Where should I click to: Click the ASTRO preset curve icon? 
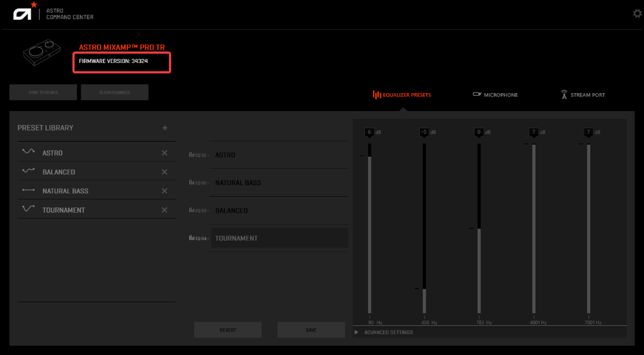pyautogui.click(x=29, y=151)
